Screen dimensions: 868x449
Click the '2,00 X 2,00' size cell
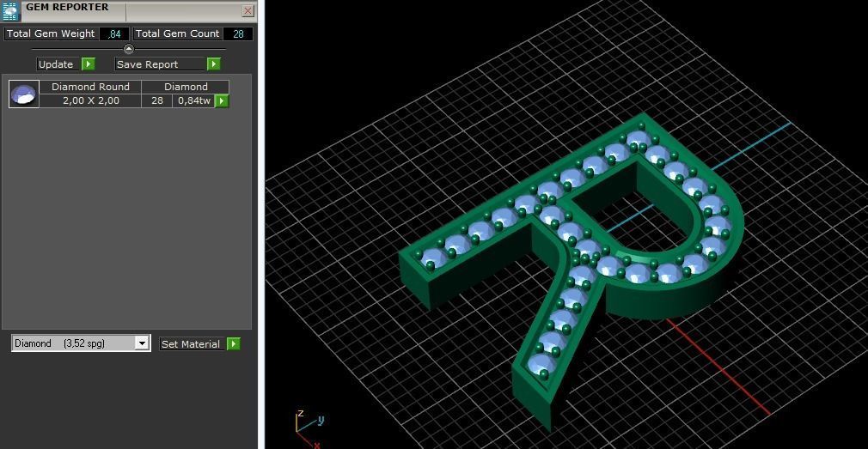91,100
